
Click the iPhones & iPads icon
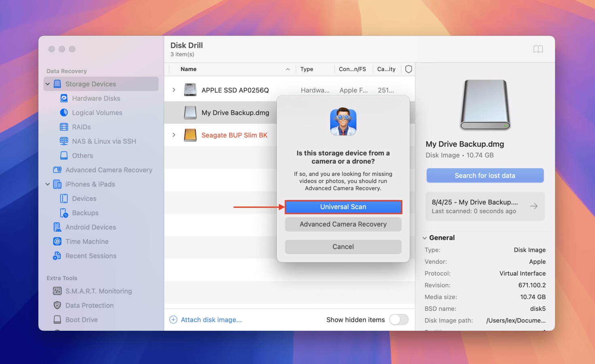[x=57, y=184]
